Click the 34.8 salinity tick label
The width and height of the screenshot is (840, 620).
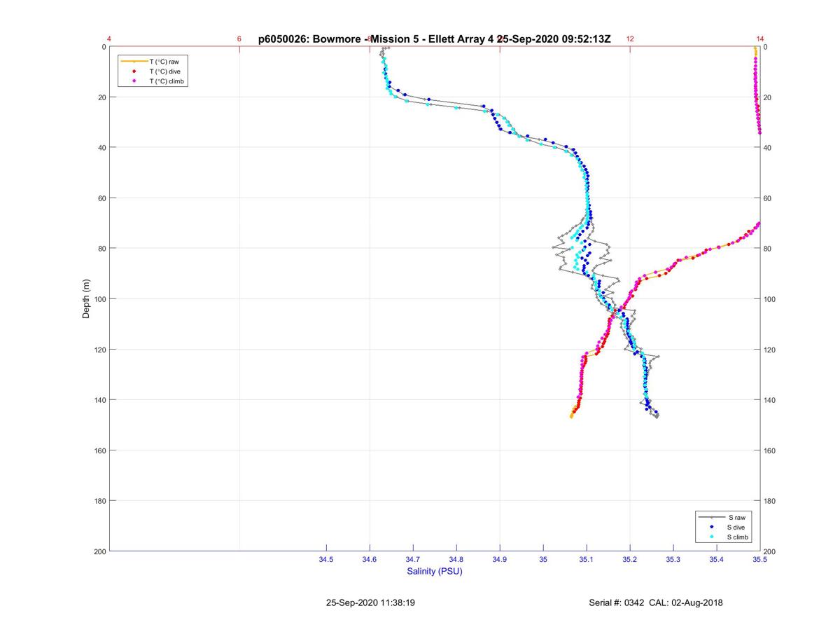click(456, 560)
